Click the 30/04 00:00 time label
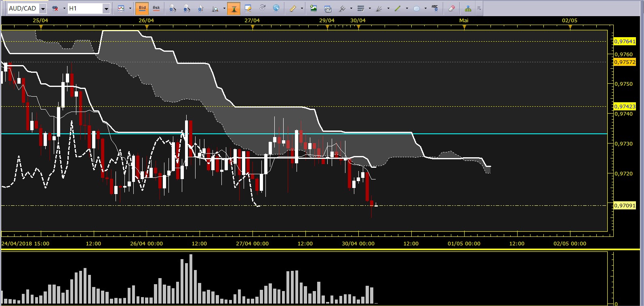This screenshot has width=644, height=306. coord(358,243)
